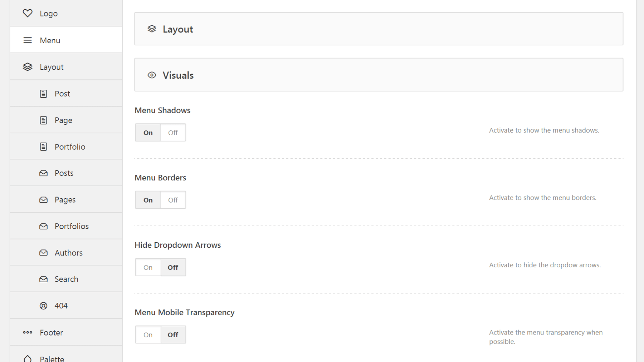Click 'Activate to hide the dropdow arrows.' text
Image resolution: width=644 pixels, height=362 pixels.
point(545,265)
